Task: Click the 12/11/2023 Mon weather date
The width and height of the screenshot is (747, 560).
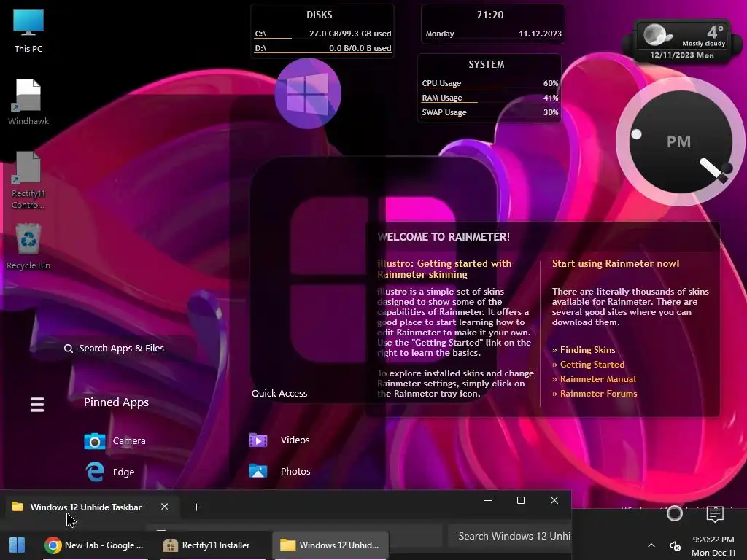Action: [x=682, y=55]
